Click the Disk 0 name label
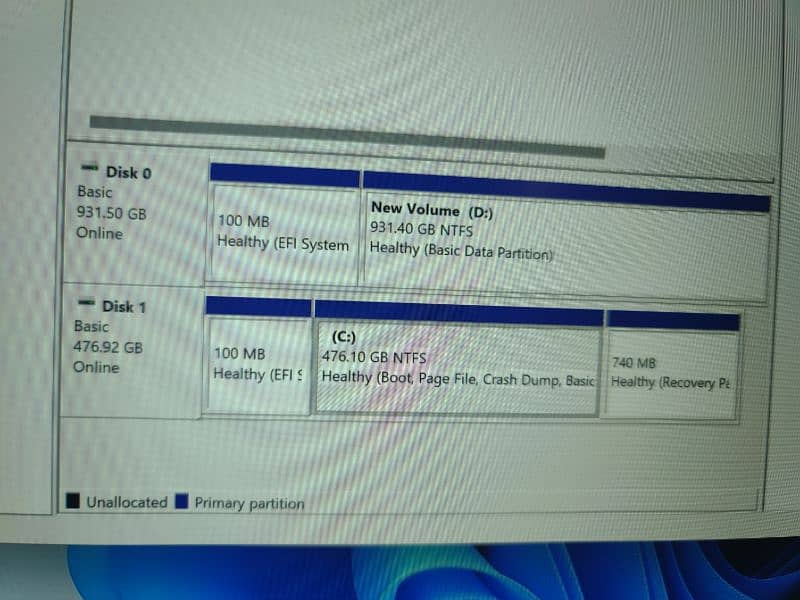Image resolution: width=800 pixels, height=600 pixels. [x=127, y=172]
